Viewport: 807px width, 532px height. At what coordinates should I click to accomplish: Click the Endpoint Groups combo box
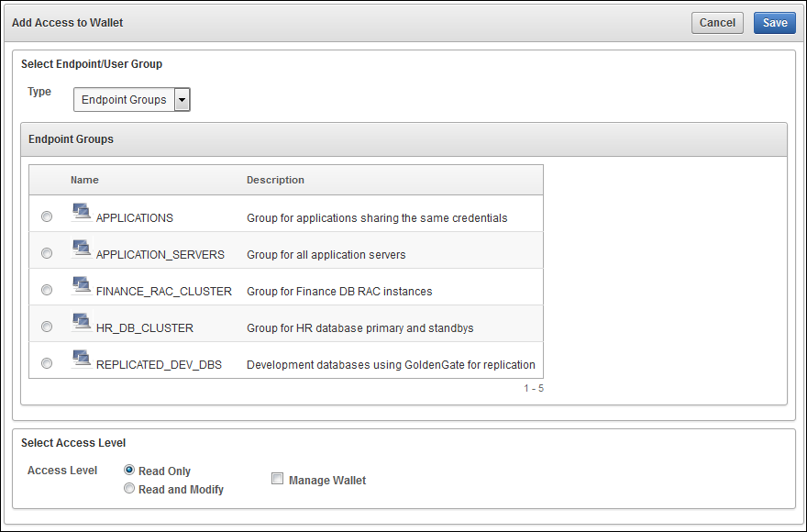[124, 100]
